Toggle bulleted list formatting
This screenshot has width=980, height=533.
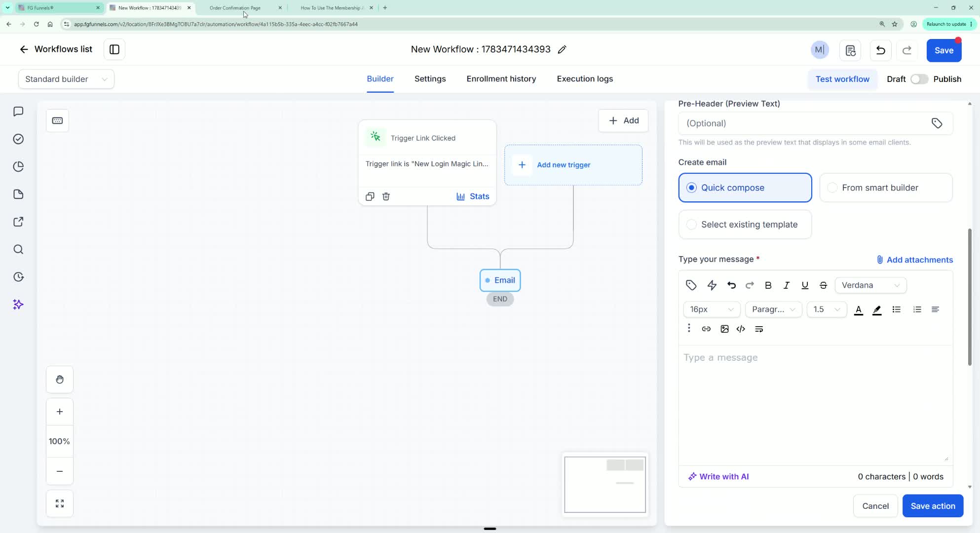[897, 309]
